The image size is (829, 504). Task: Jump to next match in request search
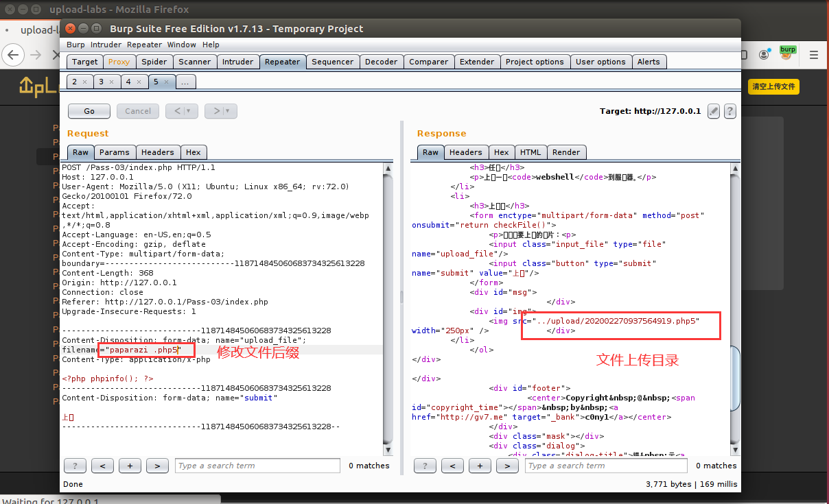pos(157,466)
